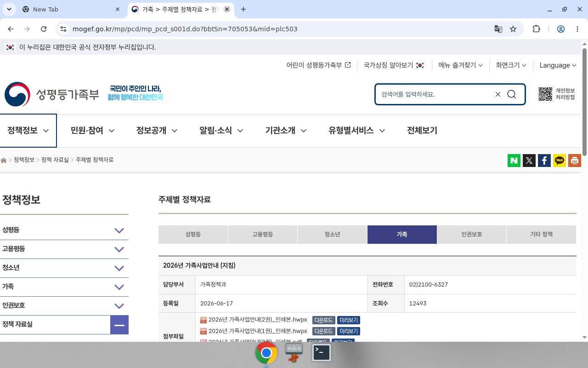Reload the current page
The width and height of the screenshot is (588, 368).
tap(44, 29)
